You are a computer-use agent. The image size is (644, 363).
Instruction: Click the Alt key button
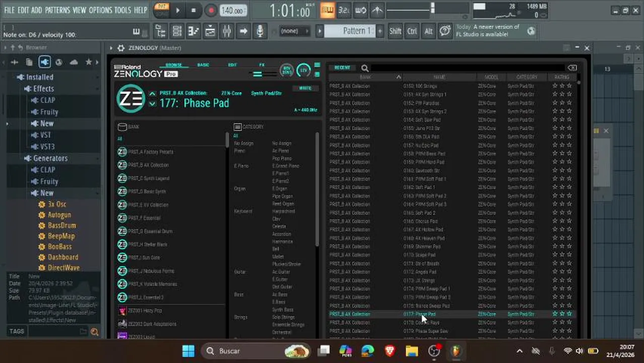tap(428, 31)
